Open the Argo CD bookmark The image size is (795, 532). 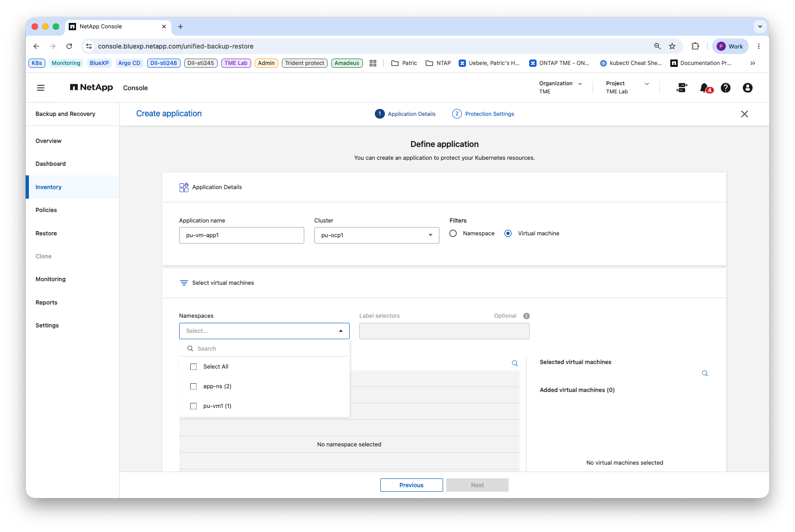click(x=129, y=63)
